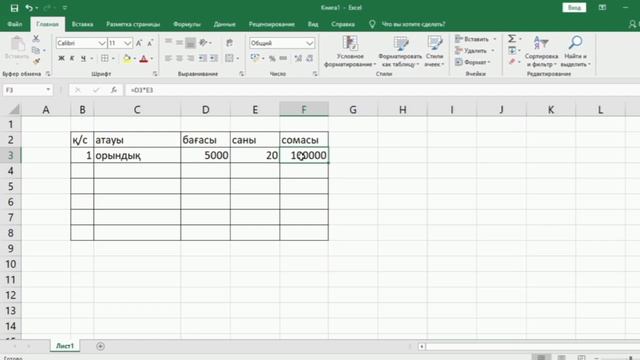Image resolution: width=640 pixels, height=360 pixels.
Task: Add a new sheet with plus icon
Action: pos(100,346)
